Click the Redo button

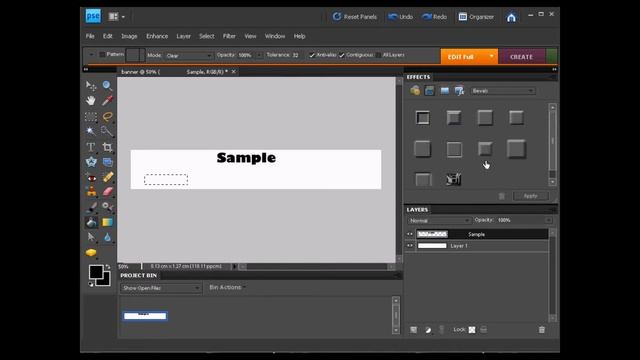pos(435,17)
